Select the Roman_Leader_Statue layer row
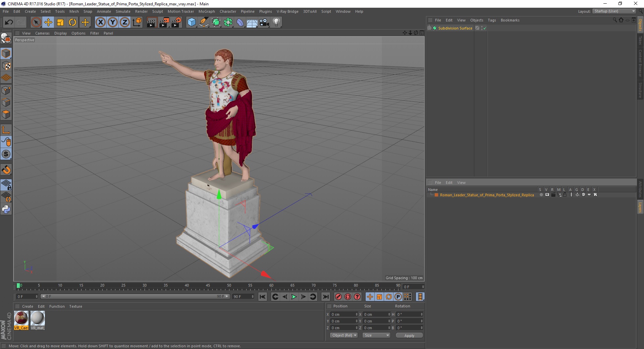The height and width of the screenshot is (349, 644). point(487,195)
